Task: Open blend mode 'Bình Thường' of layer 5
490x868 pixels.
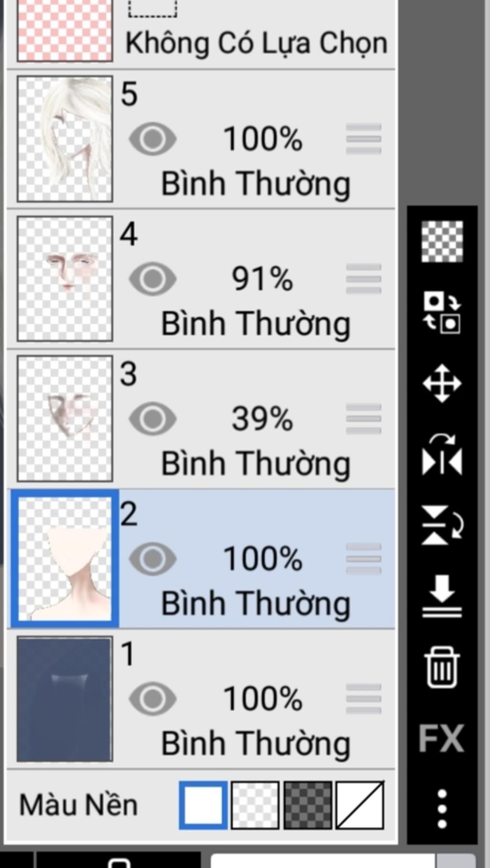Action: pos(256,184)
